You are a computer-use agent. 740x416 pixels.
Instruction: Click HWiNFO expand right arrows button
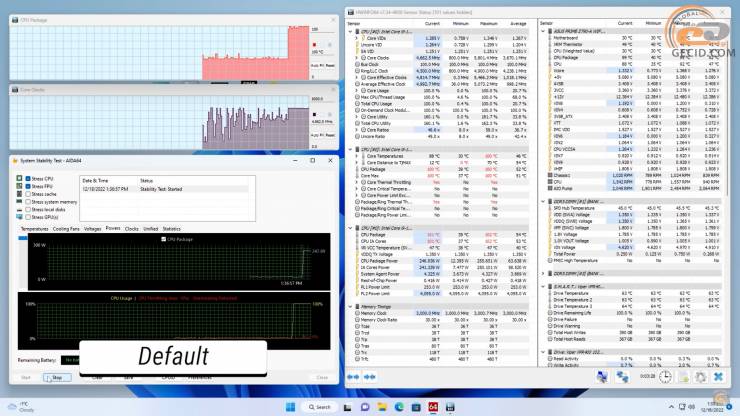[x=370, y=377]
